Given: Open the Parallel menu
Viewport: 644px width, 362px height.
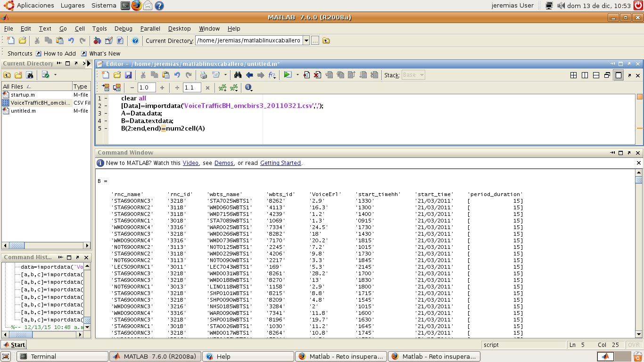Looking at the screenshot, I should (150, 29).
